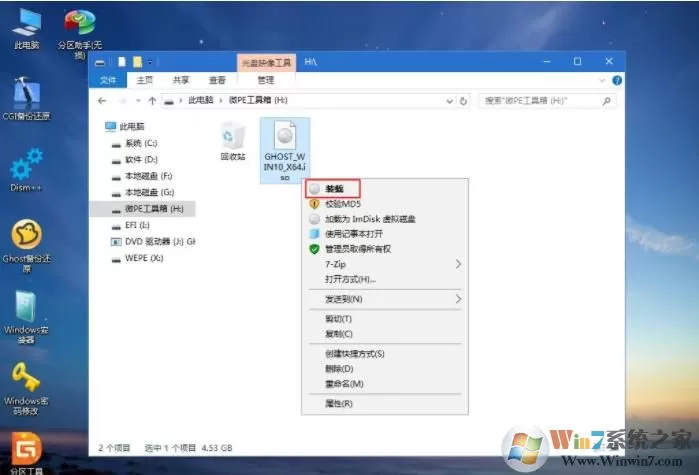Launch the Windows安装器 desktop icon
699x475 pixels.
(26, 317)
